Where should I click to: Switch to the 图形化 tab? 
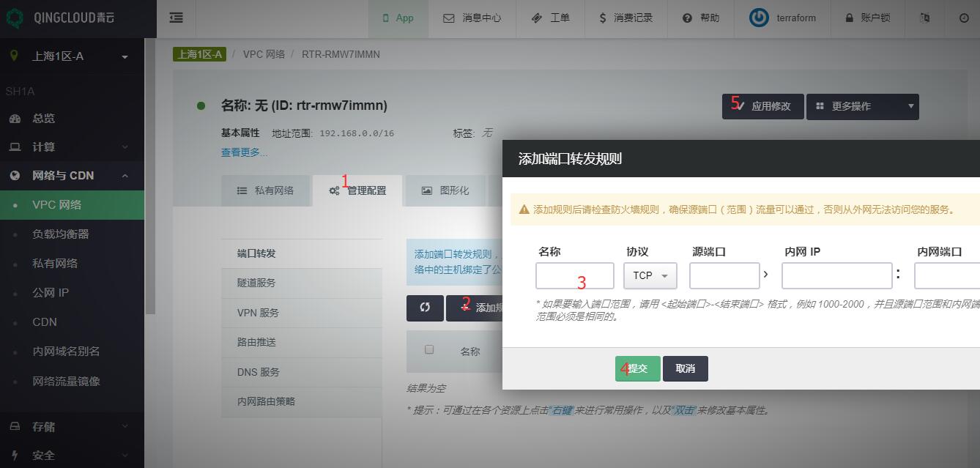click(x=445, y=190)
